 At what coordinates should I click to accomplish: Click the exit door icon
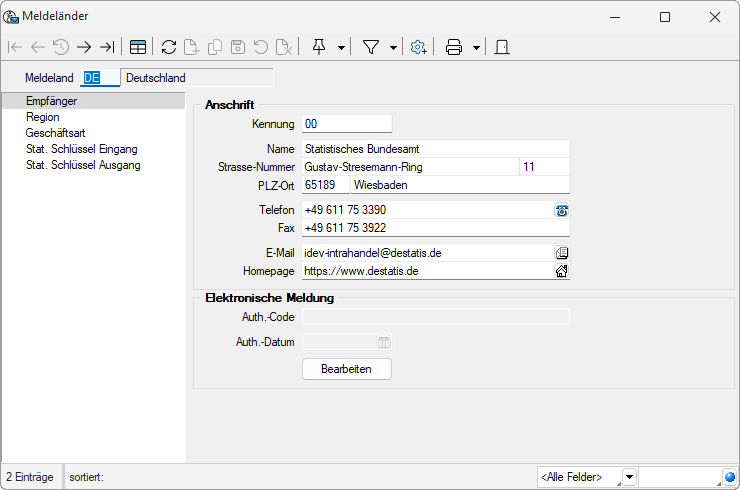click(502, 47)
